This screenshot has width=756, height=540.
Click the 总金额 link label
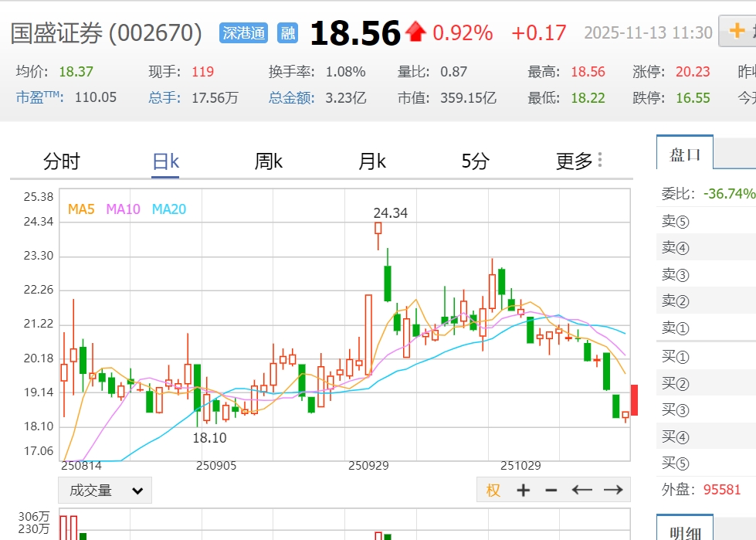click(292, 98)
